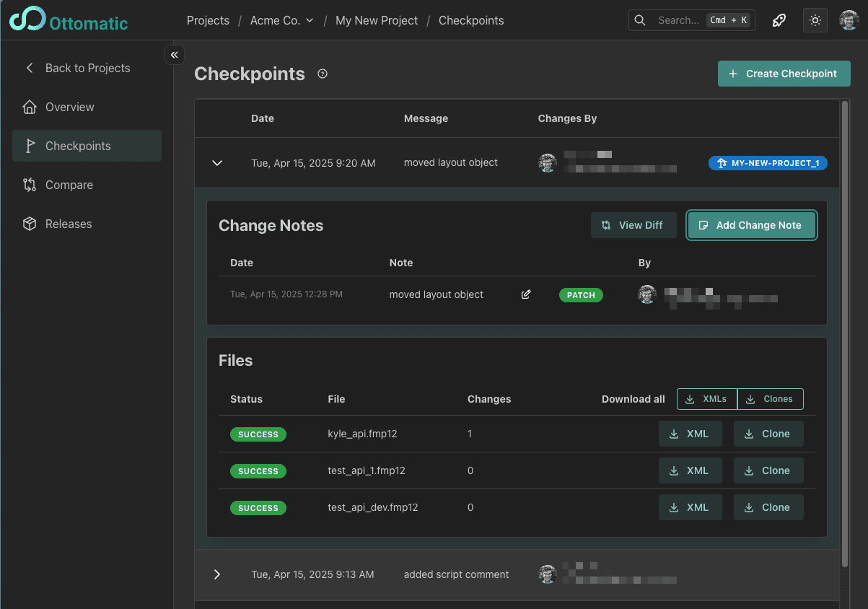Image resolution: width=868 pixels, height=609 pixels.
Task: Open the user avatar in top right
Action: coord(849,20)
